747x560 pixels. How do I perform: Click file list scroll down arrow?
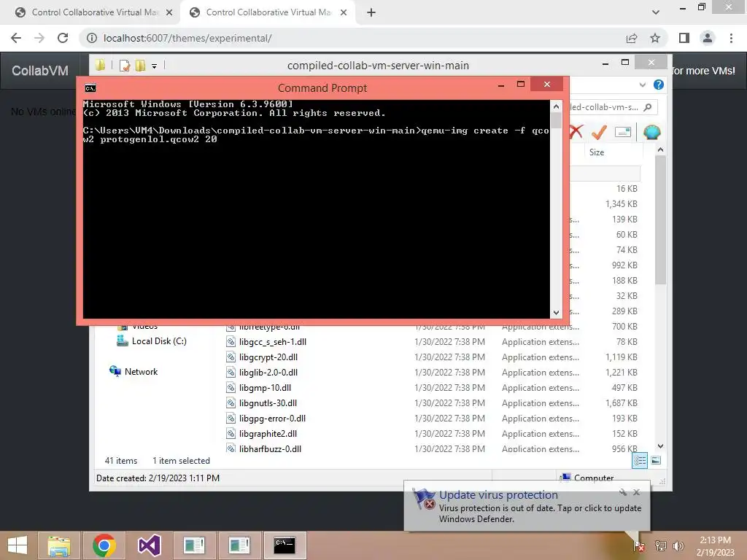tap(660, 446)
